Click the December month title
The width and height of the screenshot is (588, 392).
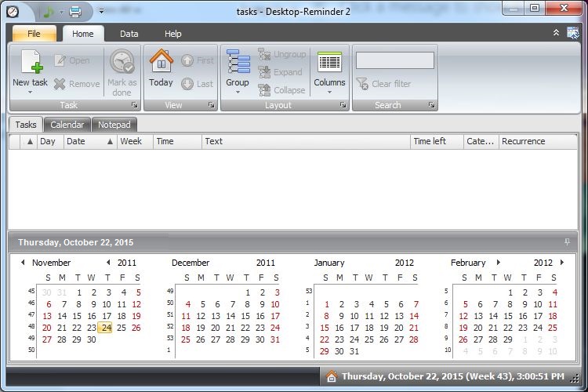point(191,263)
